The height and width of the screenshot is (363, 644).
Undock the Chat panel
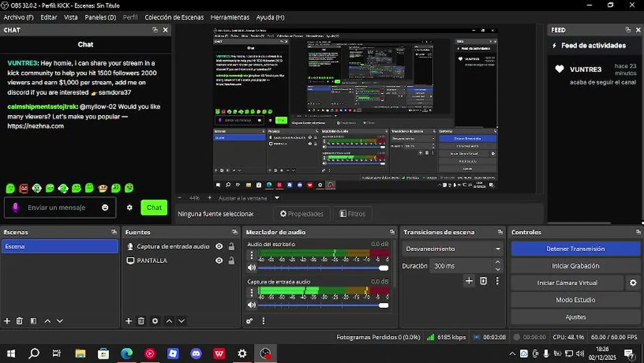coord(155,30)
